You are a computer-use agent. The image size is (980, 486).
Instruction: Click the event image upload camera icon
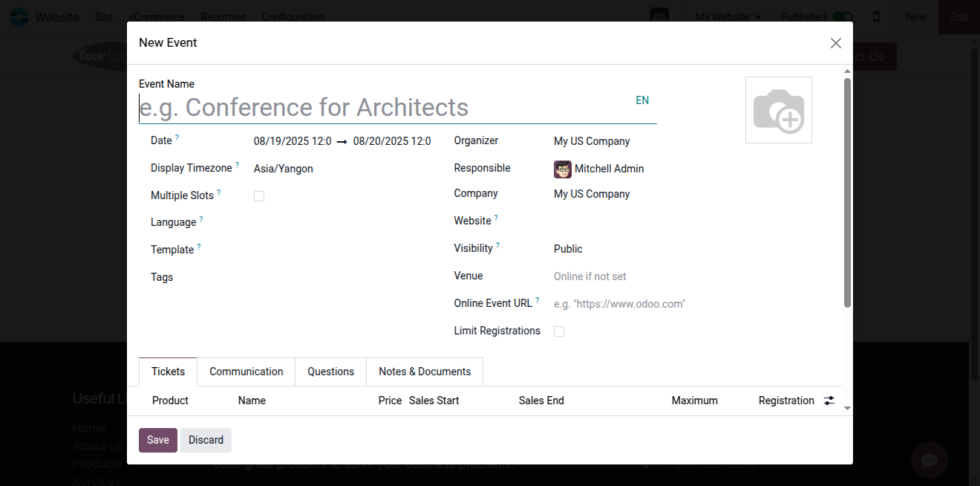pos(778,110)
